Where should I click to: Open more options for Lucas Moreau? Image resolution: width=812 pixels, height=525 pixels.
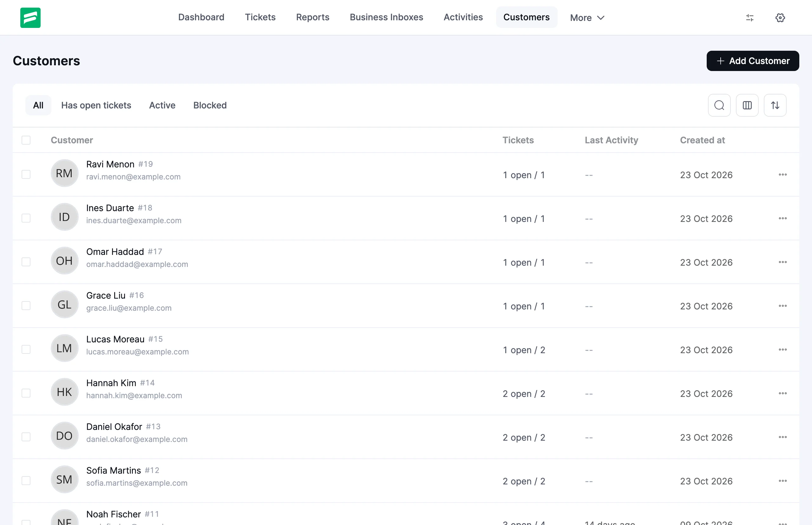(x=783, y=349)
